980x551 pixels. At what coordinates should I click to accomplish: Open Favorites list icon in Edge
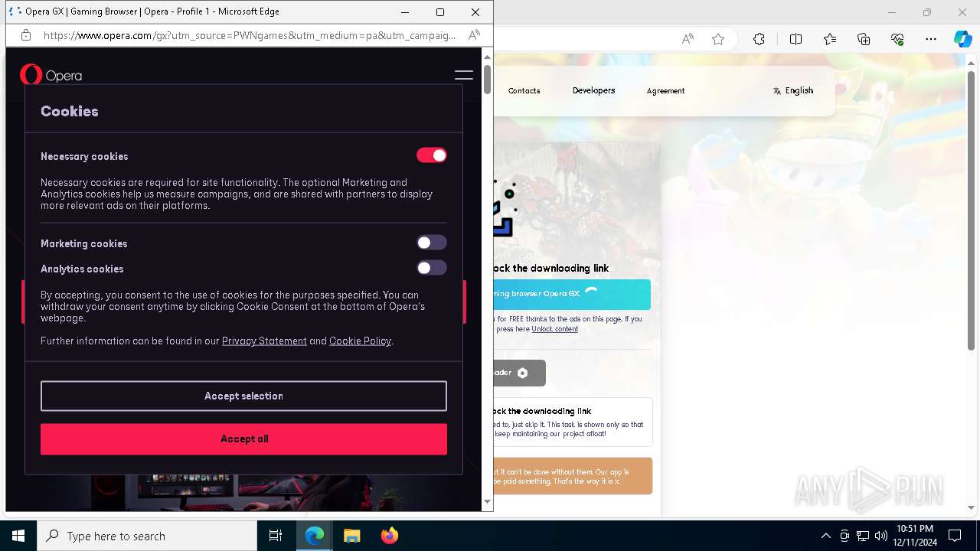coord(830,39)
